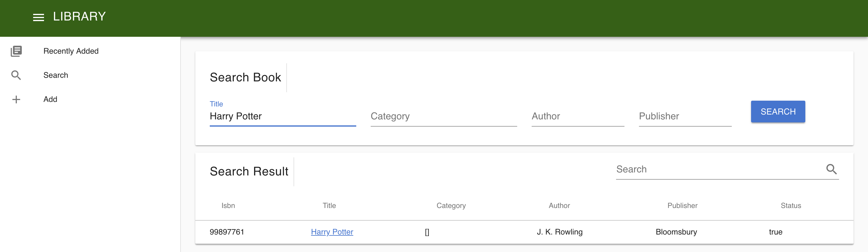The image size is (868, 252).
Task: Focus the Title input field
Action: (x=282, y=116)
